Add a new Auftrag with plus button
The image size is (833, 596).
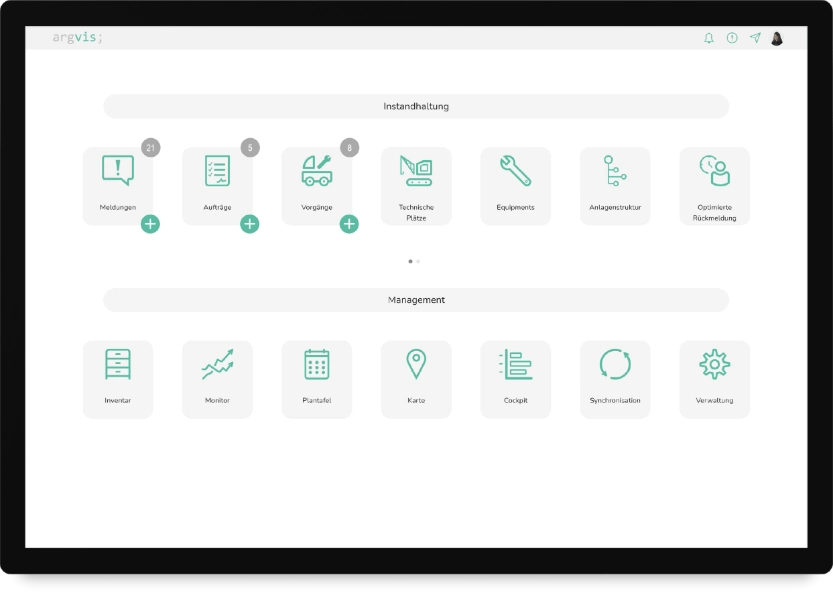click(250, 224)
